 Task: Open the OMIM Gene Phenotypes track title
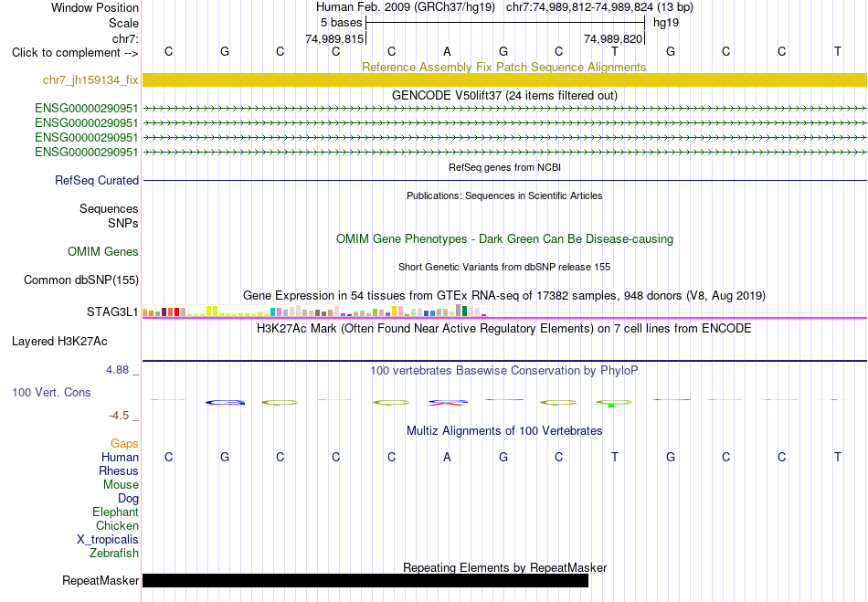[x=504, y=239]
